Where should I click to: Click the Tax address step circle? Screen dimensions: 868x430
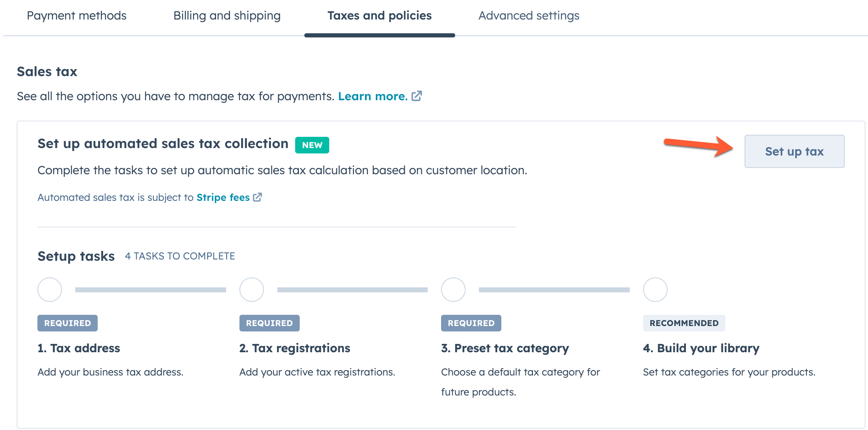pos(49,289)
